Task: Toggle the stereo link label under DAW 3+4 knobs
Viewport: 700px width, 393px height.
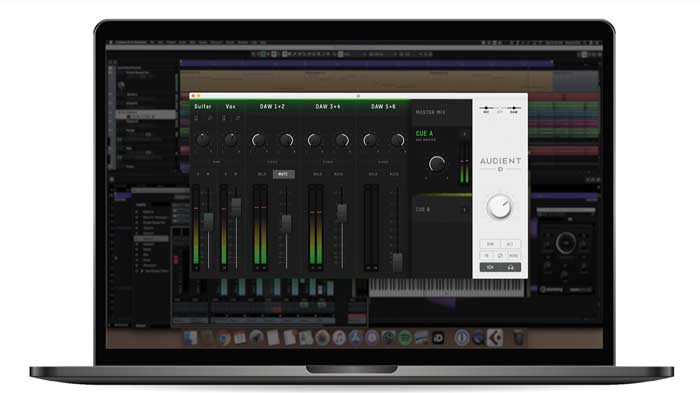Action: 328,162
